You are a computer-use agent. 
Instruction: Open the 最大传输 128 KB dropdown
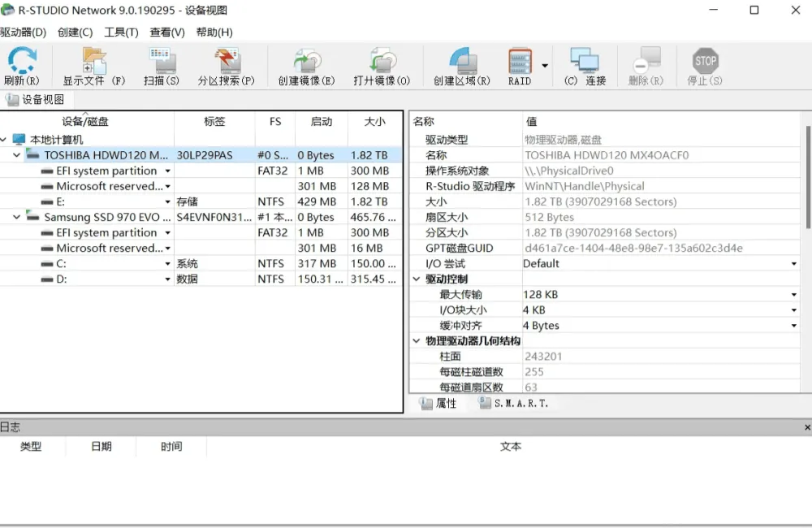794,294
